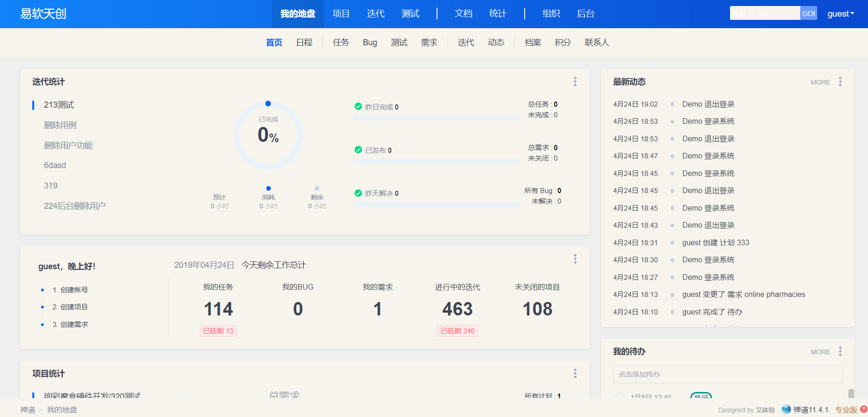Open the 项目统计 panel three-dot menu
This screenshot has width=868, height=417.
tap(575, 374)
